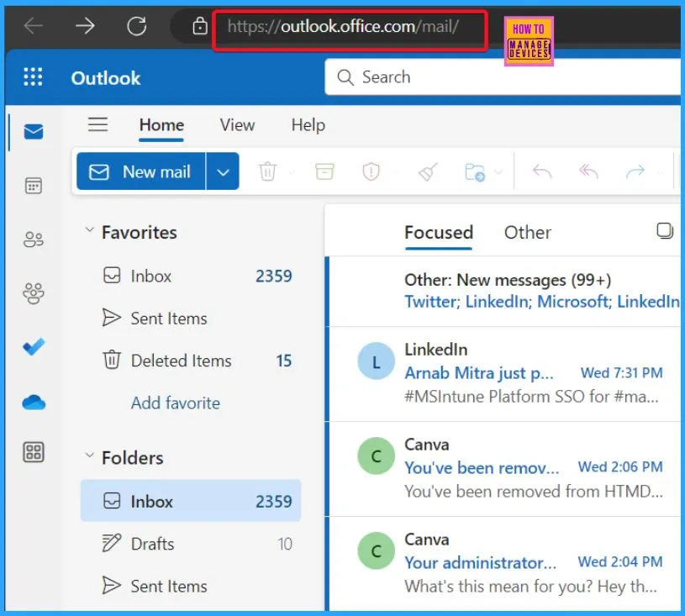Open Inbox under Favorites
The image size is (685, 616).
point(191,276)
